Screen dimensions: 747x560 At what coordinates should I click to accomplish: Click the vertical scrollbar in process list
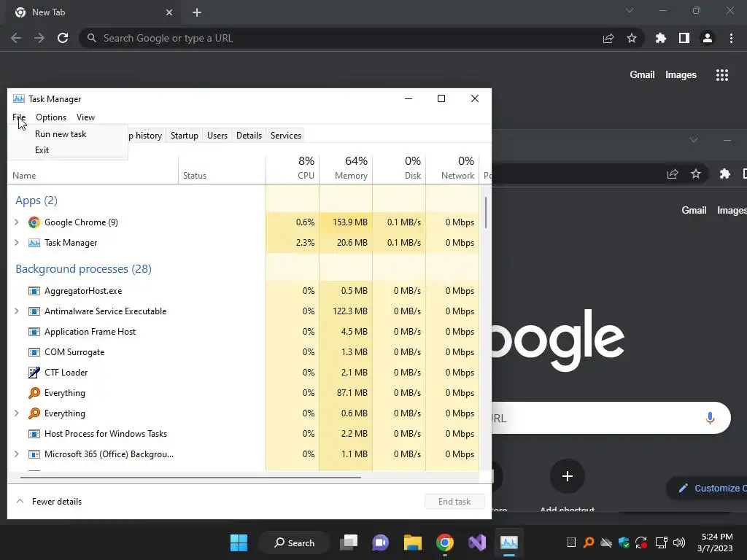[x=485, y=213]
